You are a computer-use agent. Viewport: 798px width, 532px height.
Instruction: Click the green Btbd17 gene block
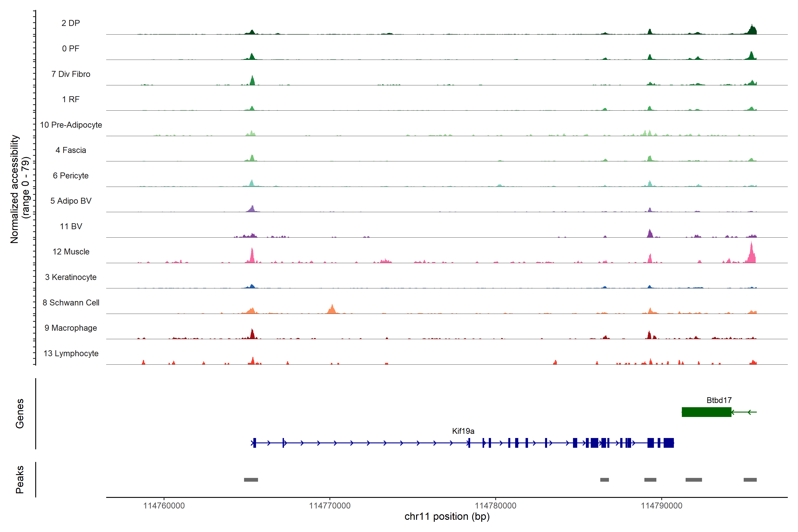706,412
